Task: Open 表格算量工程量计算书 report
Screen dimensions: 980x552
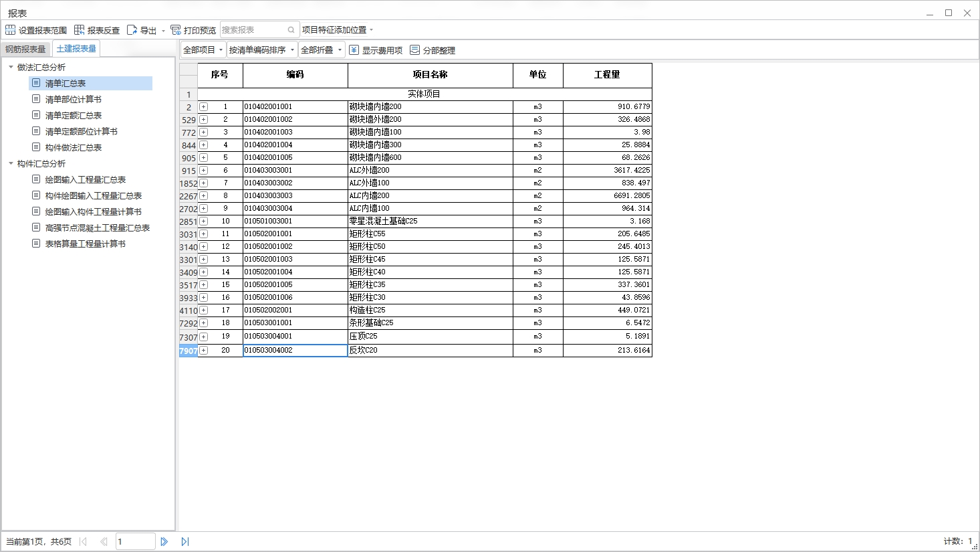Action: coord(86,244)
